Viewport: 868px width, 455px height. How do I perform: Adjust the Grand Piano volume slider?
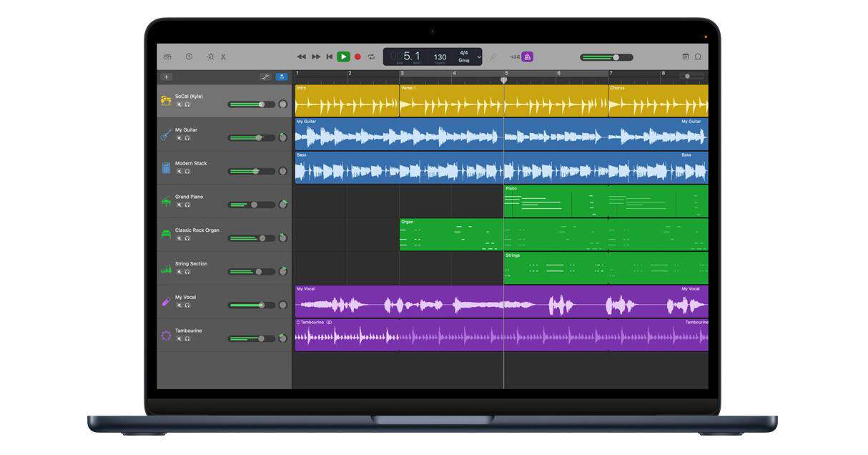[x=252, y=205]
